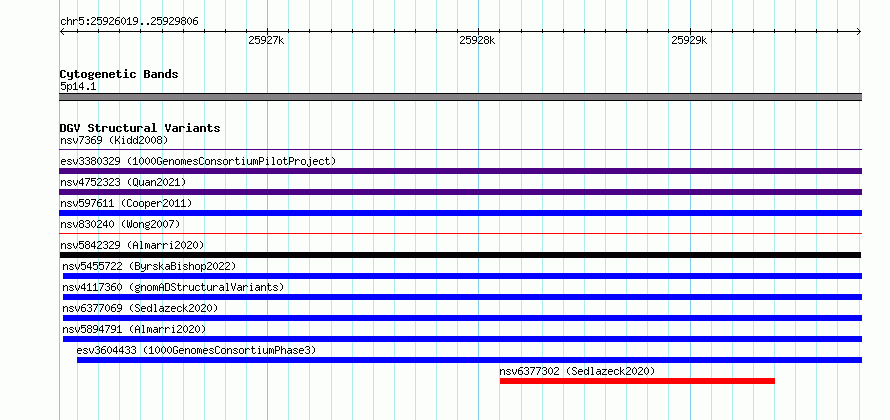Viewport: 890px width, 420px height.
Task: Select esv3604433 1000GenomesConsortiumPhase3 label
Action: click(196, 350)
